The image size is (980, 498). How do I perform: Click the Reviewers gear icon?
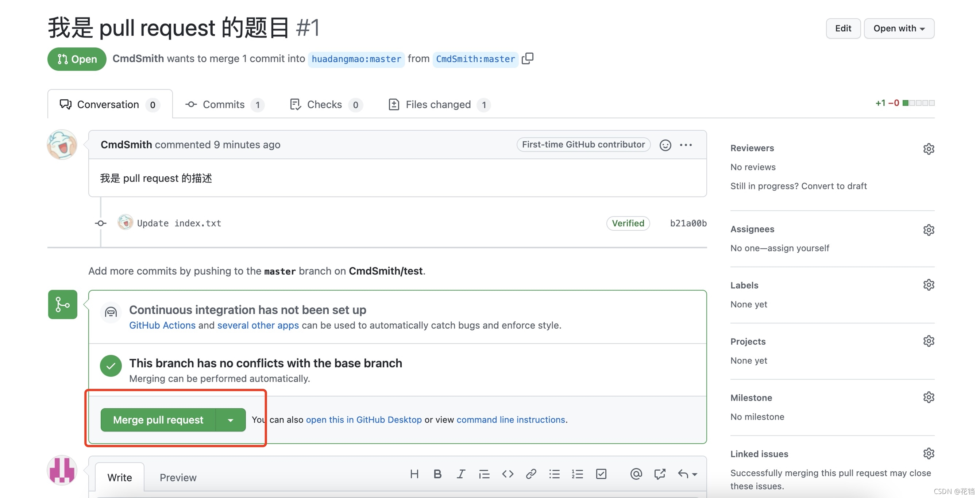point(928,149)
